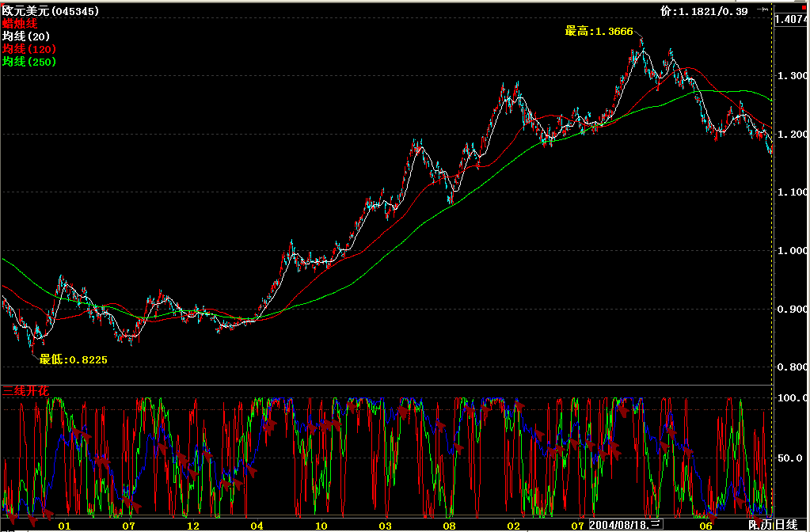Click the 03 month label on time axis
This screenshot has height=532, width=810.
[385, 526]
